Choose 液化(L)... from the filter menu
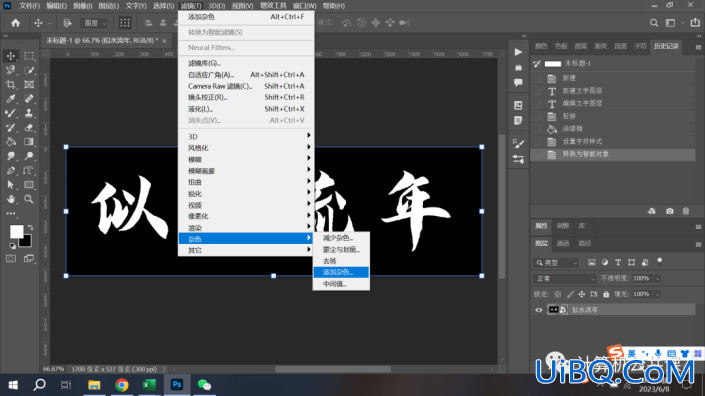This screenshot has width=705, height=396. tap(246, 109)
